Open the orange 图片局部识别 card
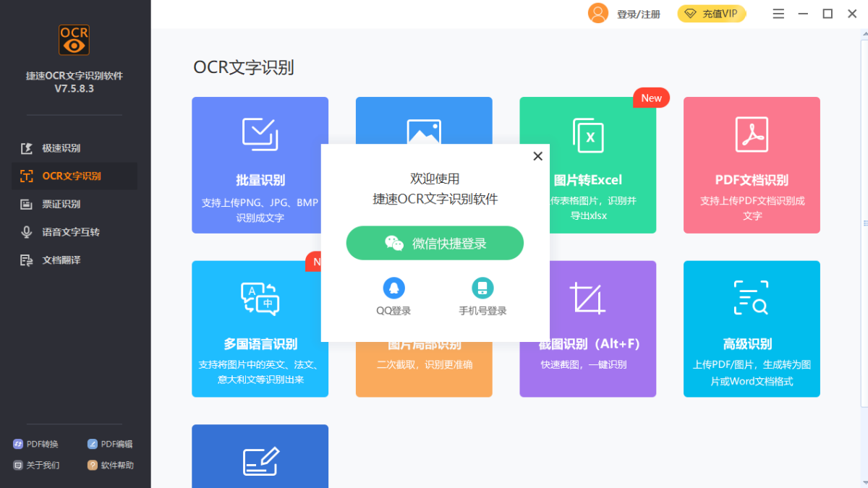868x488 pixels. point(424,369)
